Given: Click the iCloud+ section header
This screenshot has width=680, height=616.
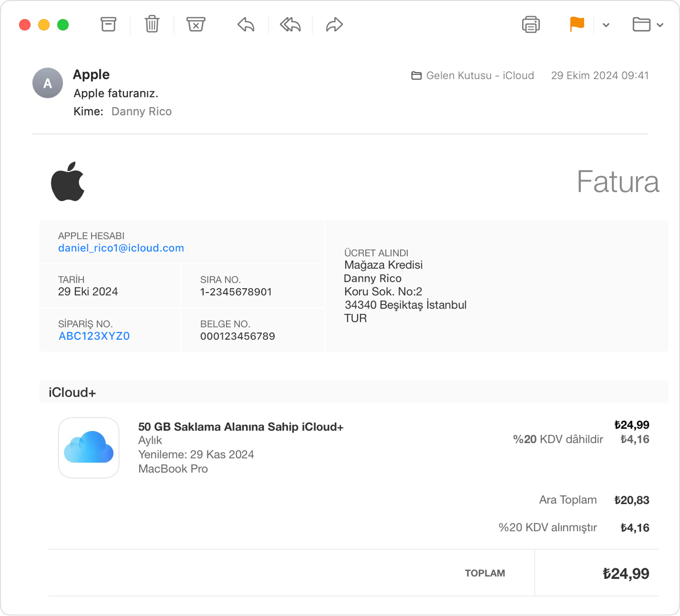Looking at the screenshot, I should (x=353, y=392).
